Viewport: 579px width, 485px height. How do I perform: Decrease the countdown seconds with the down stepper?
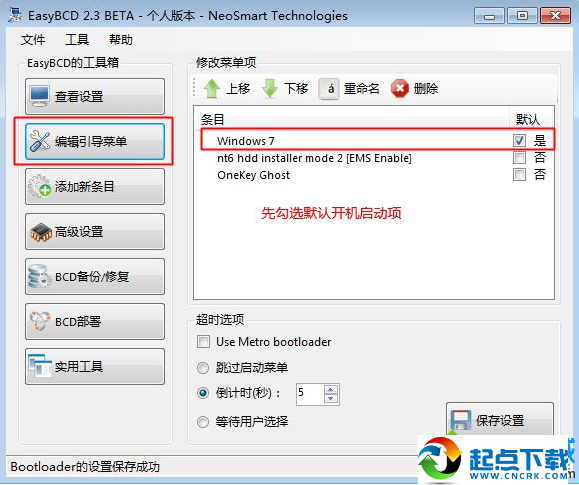pyautogui.click(x=330, y=398)
